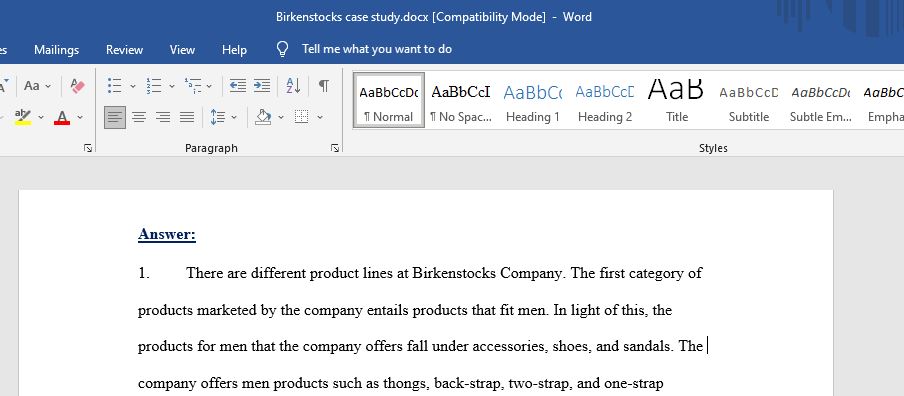Open Font Color dropdown arrow
Screen dimensions: 904x396
(80, 118)
